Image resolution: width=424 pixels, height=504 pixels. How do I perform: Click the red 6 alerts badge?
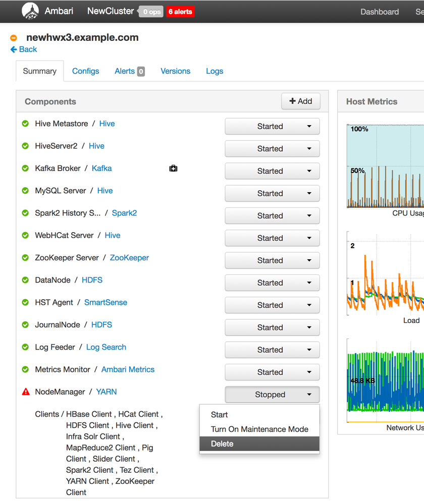tap(180, 12)
